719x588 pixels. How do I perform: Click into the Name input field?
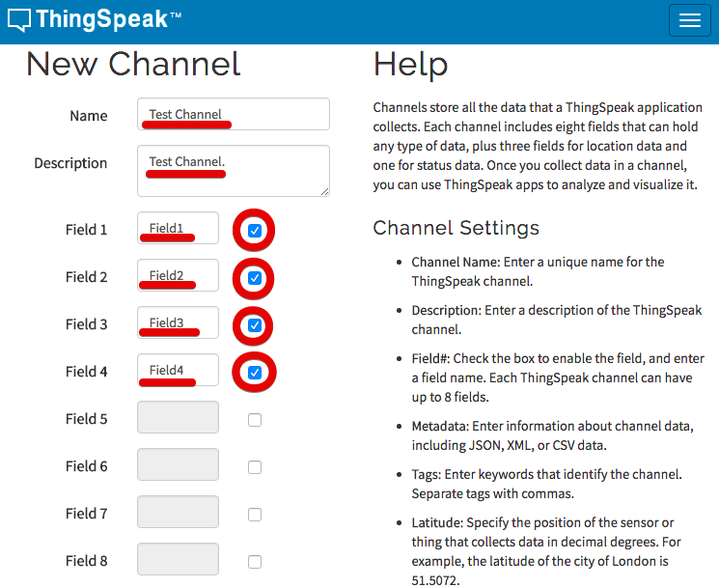[234, 114]
